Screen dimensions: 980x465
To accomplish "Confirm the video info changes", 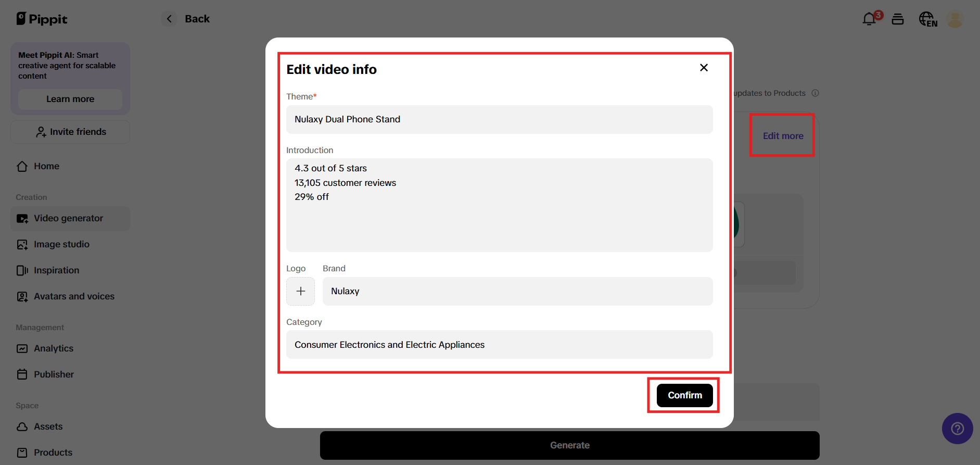I will point(685,395).
